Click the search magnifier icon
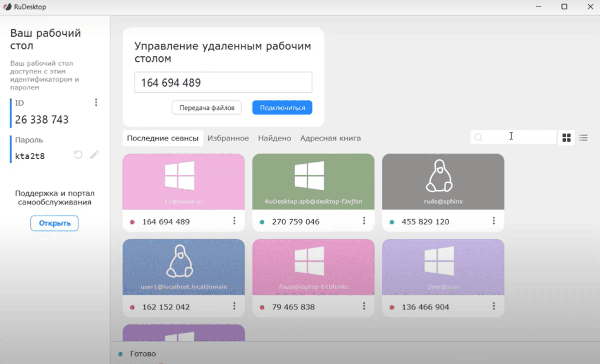This screenshot has height=364, width=600. coord(479,138)
